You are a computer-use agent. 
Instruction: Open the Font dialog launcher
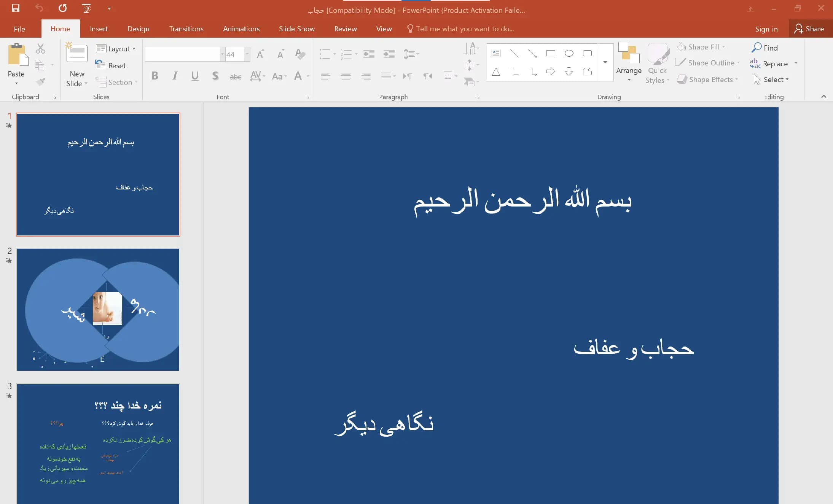(307, 97)
